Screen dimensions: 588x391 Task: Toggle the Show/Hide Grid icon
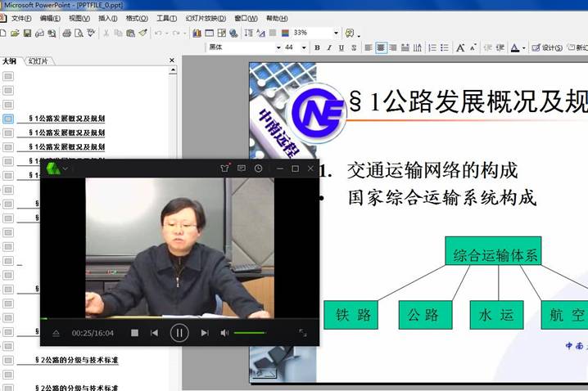(273, 34)
